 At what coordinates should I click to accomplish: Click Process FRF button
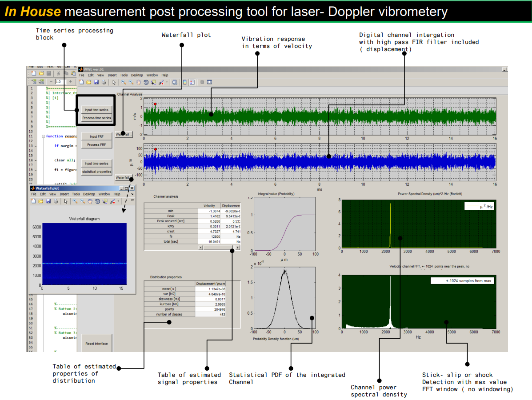coord(96,144)
